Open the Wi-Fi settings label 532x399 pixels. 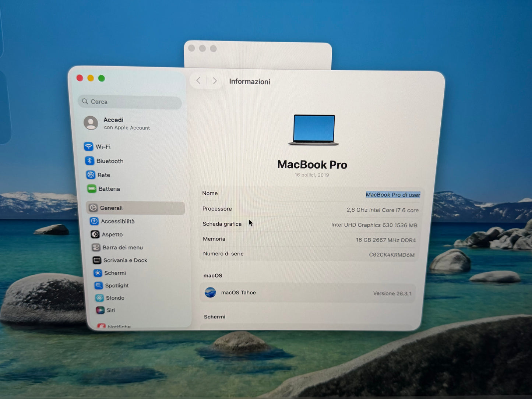click(x=103, y=146)
